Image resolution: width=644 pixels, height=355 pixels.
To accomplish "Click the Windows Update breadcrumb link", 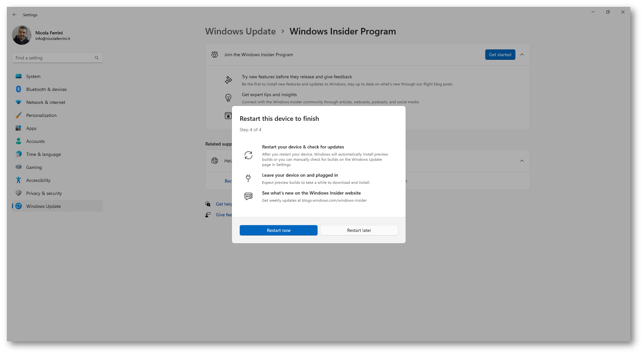I will (x=240, y=31).
